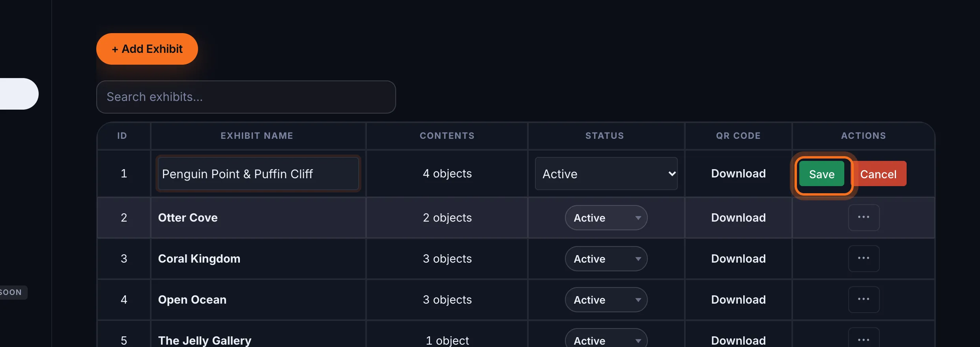The height and width of the screenshot is (347, 980).
Task: Cancel editing the Penguin Point row
Action: pos(878,174)
